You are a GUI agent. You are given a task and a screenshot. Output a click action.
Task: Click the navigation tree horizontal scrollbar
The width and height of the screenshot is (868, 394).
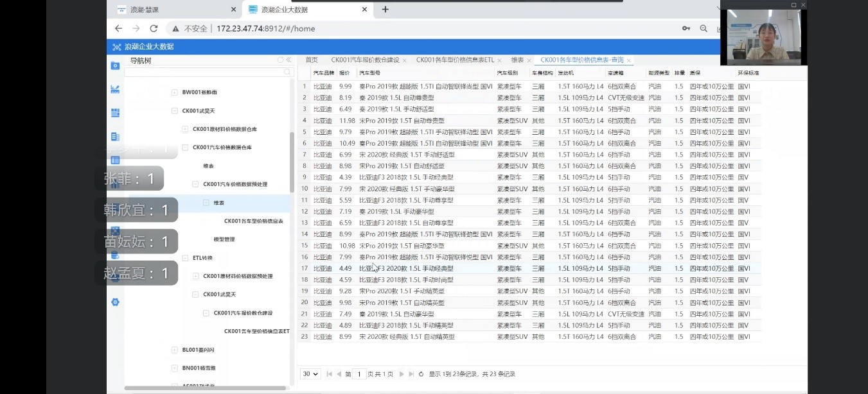(205, 388)
